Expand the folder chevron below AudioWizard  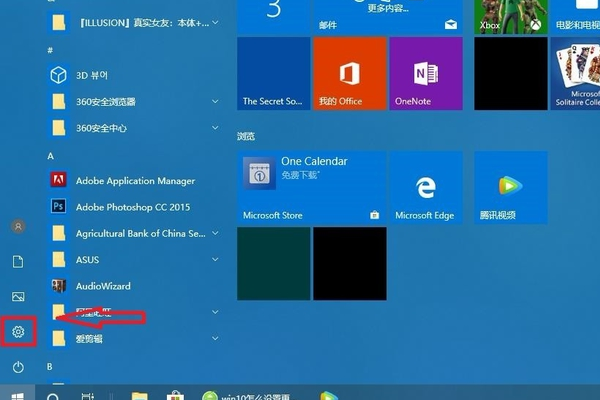click(215, 312)
